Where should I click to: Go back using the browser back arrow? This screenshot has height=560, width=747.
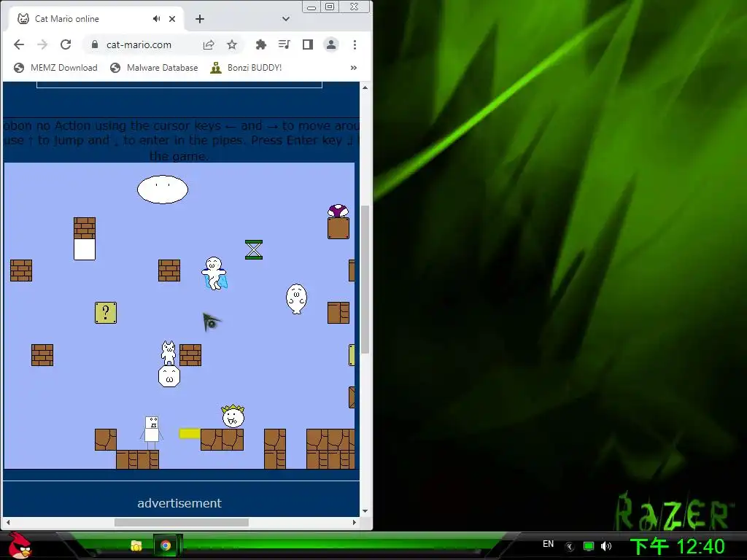coord(18,44)
